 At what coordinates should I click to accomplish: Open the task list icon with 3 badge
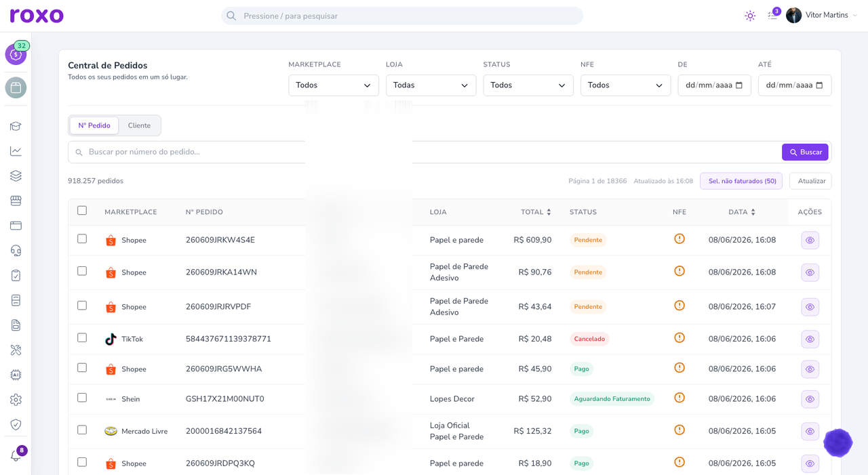click(x=773, y=15)
